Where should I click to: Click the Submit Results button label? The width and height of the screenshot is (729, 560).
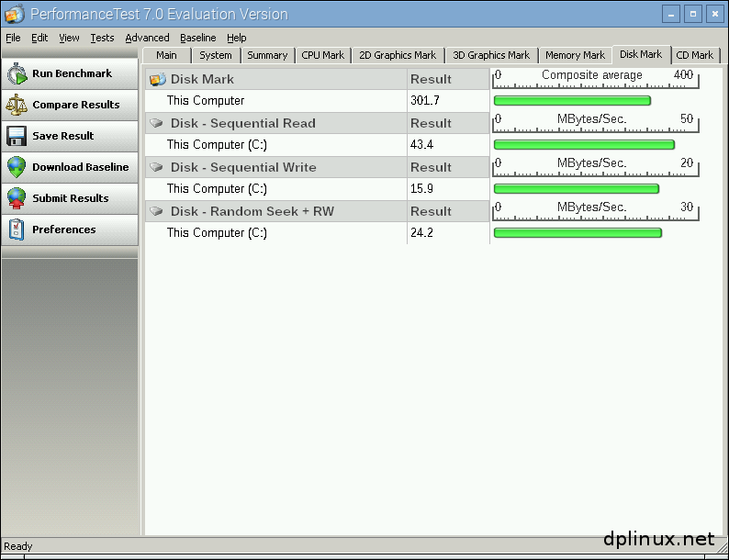(71, 198)
